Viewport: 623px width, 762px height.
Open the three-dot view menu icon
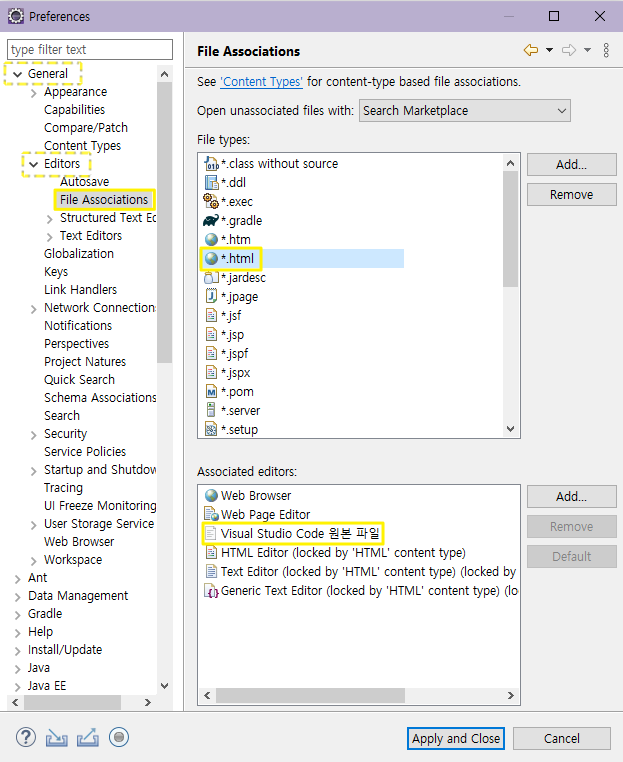pos(606,50)
